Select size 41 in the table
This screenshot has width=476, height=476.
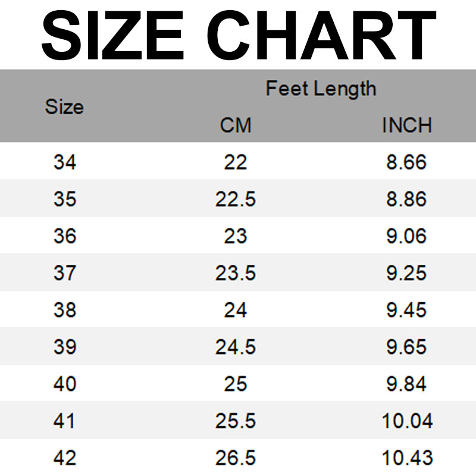coord(65,421)
